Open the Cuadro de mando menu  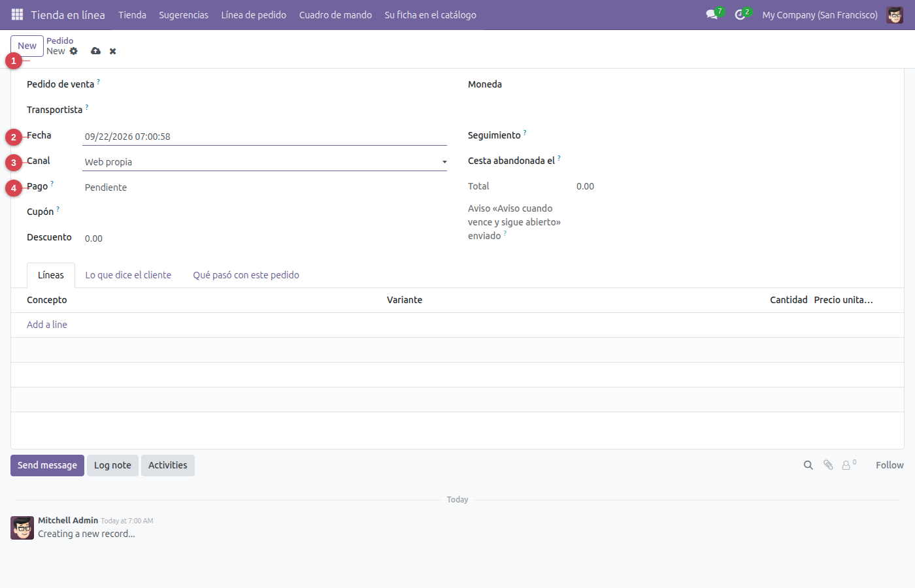(x=335, y=14)
